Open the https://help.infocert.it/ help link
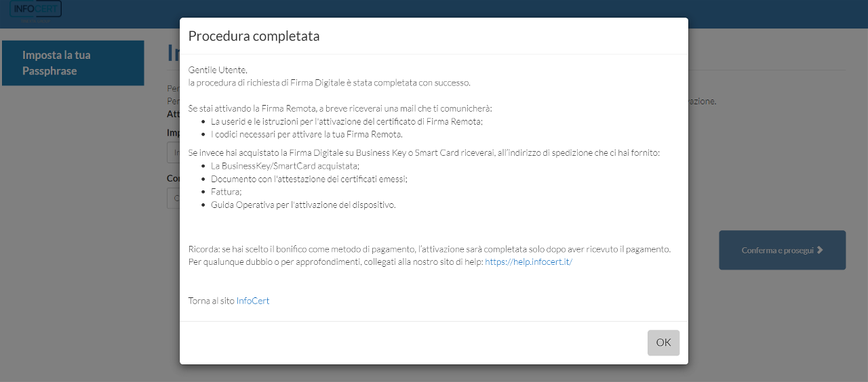868x382 pixels. [528, 262]
